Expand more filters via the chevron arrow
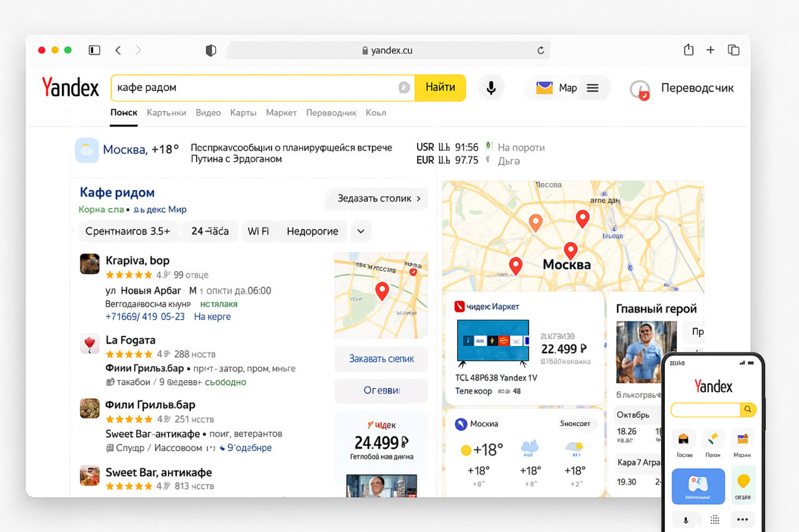Screen dimensions: 799x532 361,231
